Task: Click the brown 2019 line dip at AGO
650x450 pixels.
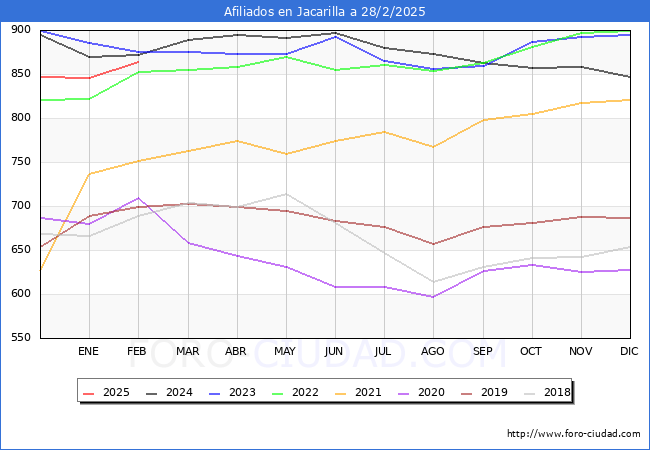Action: (x=433, y=244)
